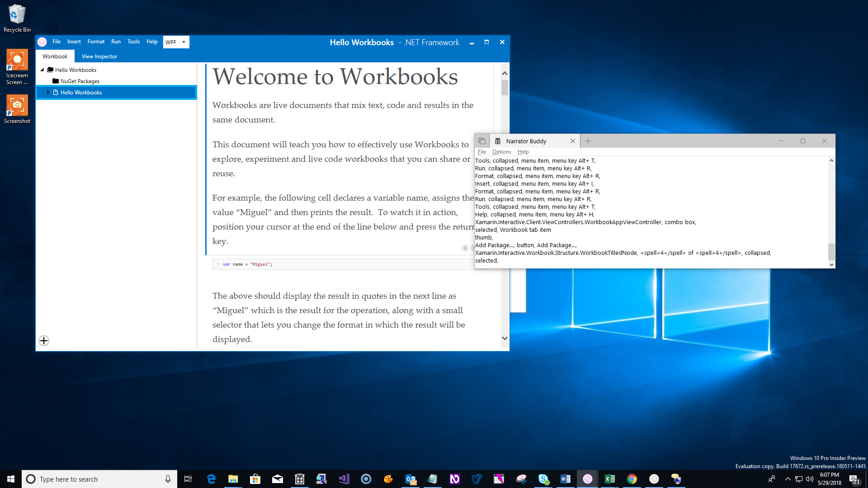Select the Workbook tab

point(55,56)
